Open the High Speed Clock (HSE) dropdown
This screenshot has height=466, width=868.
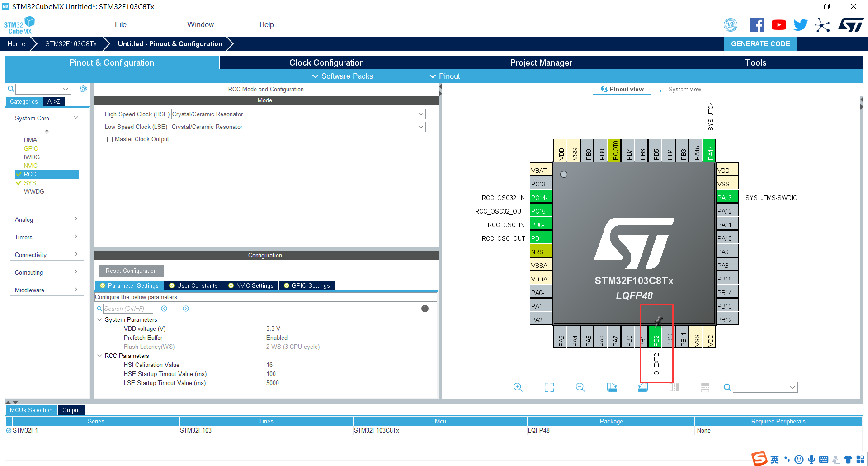pyautogui.click(x=298, y=114)
